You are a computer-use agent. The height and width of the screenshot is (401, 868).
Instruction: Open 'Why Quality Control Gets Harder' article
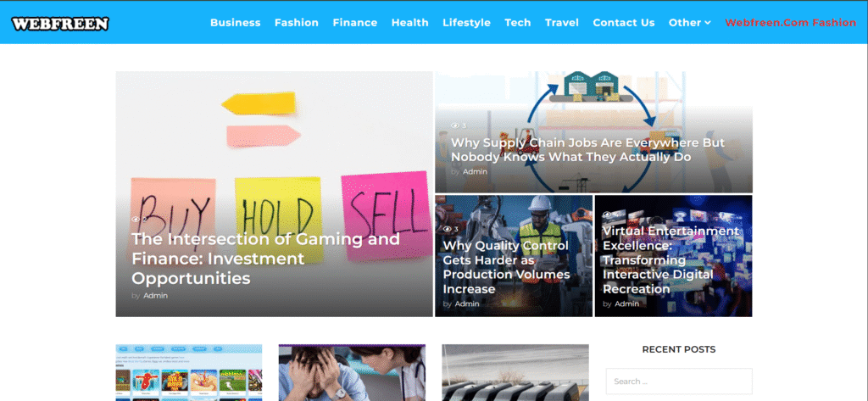505,267
